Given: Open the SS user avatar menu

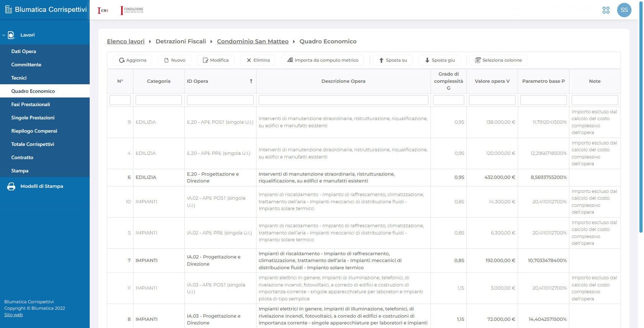Looking at the screenshot, I should click(x=624, y=10).
